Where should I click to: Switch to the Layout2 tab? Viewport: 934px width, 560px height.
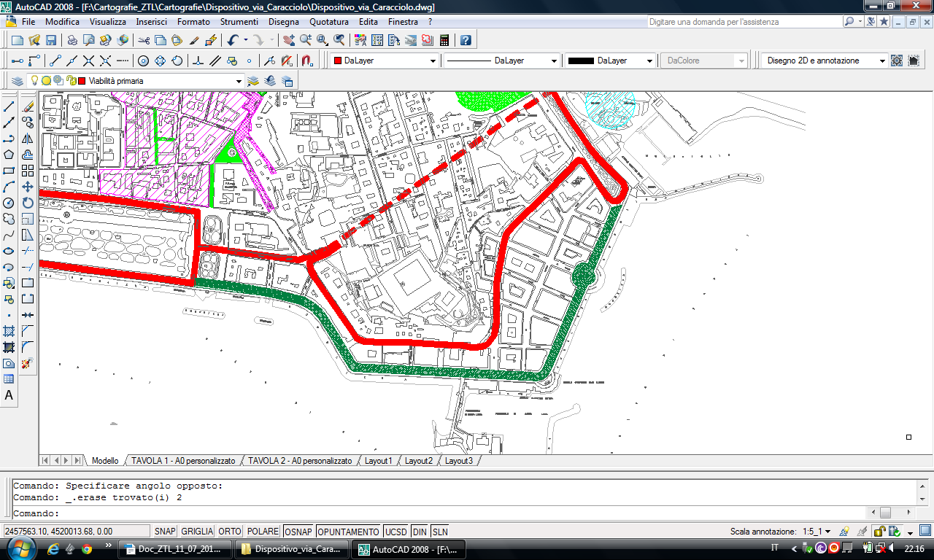(x=419, y=461)
